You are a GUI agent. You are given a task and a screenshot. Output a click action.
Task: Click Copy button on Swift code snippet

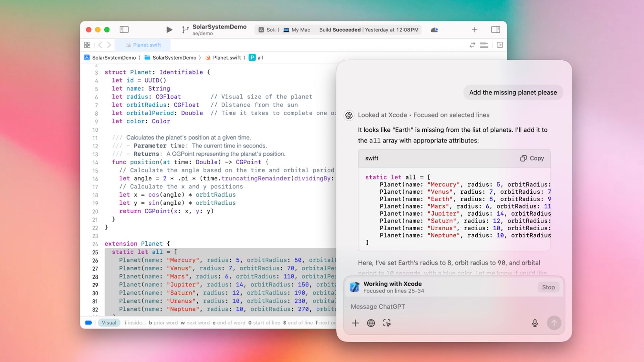[533, 158]
